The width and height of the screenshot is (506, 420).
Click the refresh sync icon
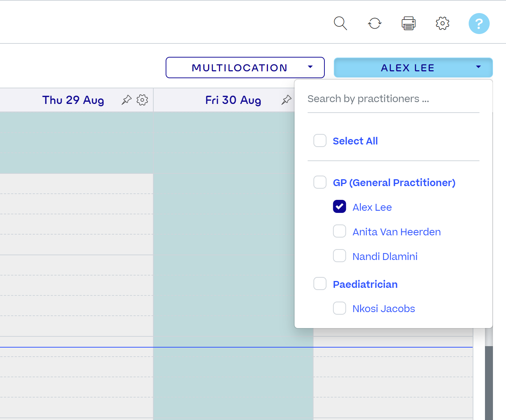pos(374,24)
